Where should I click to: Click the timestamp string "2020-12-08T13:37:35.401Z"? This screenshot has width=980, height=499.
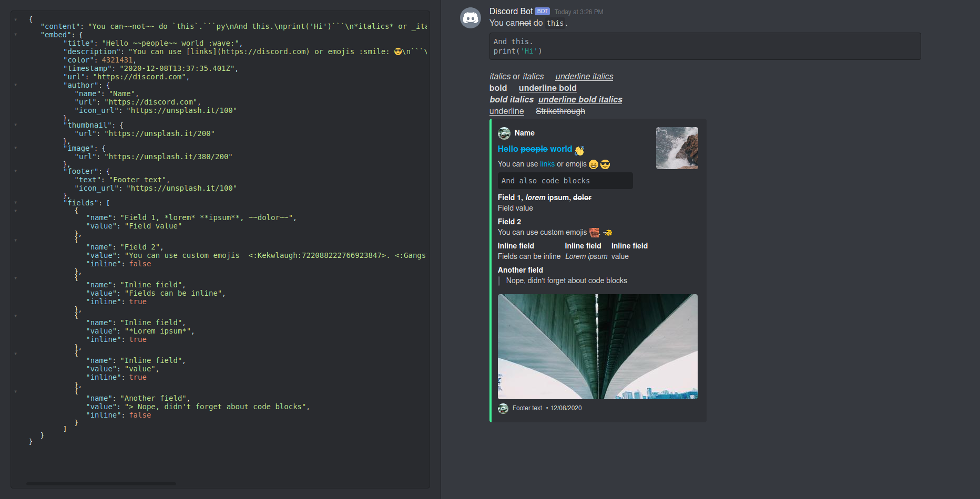(x=177, y=68)
